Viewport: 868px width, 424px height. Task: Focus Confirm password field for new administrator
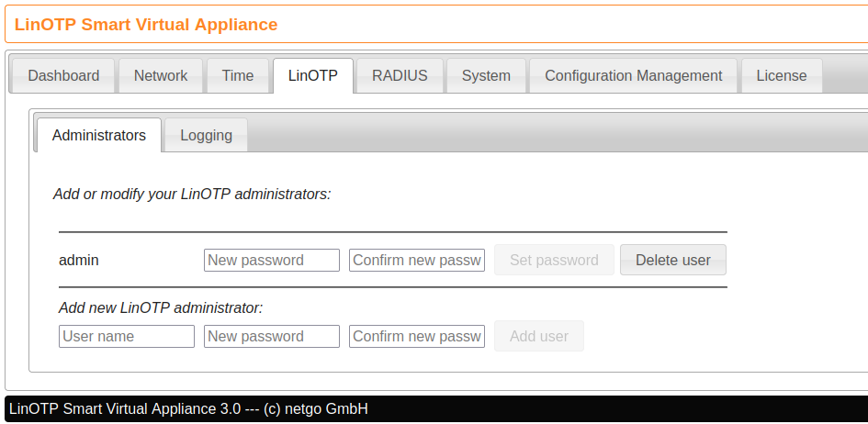click(x=417, y=337)
